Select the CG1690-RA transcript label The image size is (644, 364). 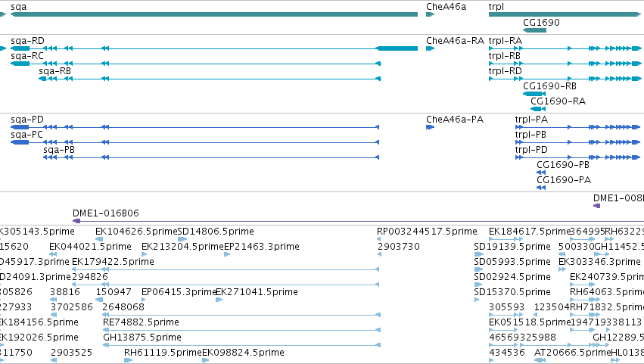(x=558, y=101)
